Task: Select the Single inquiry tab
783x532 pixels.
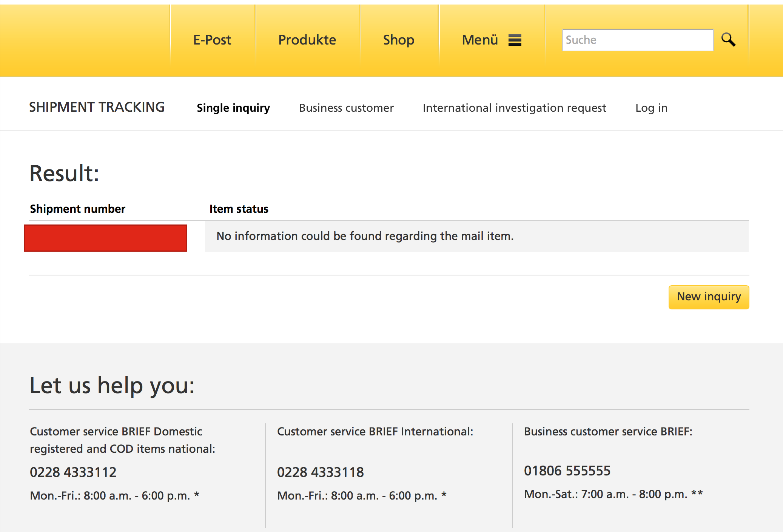Action: [233, 108]
